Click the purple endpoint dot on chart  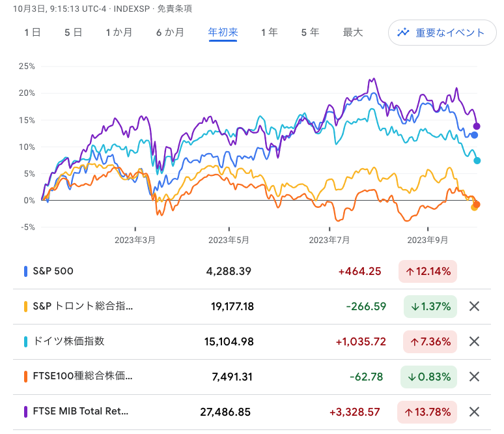point(477,126)
